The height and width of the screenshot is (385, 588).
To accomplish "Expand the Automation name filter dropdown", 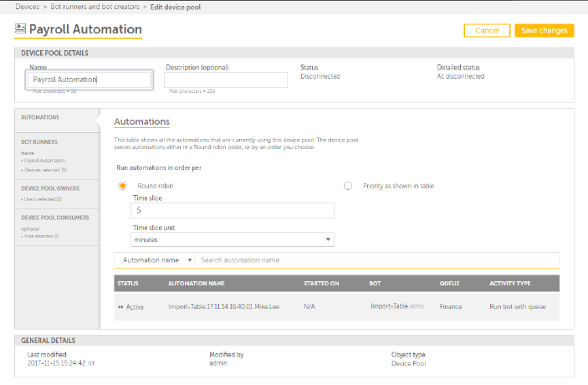I will pyautogui.click(x=158, y=260).
